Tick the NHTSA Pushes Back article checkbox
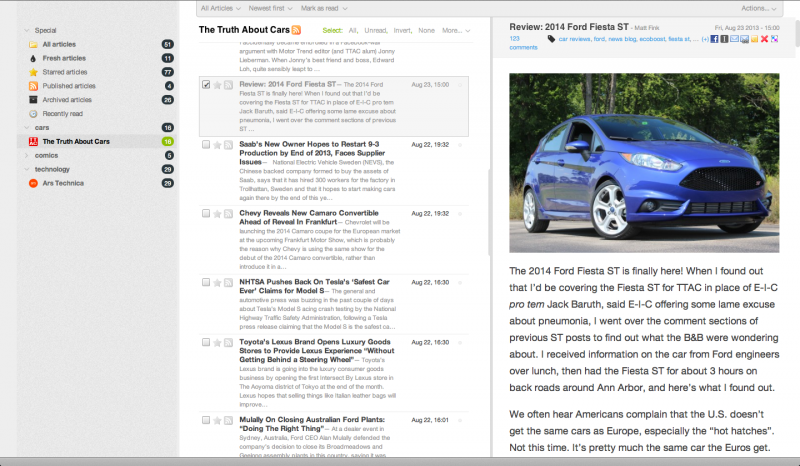This screenshot has width=800, height=466. click(206, 283)
